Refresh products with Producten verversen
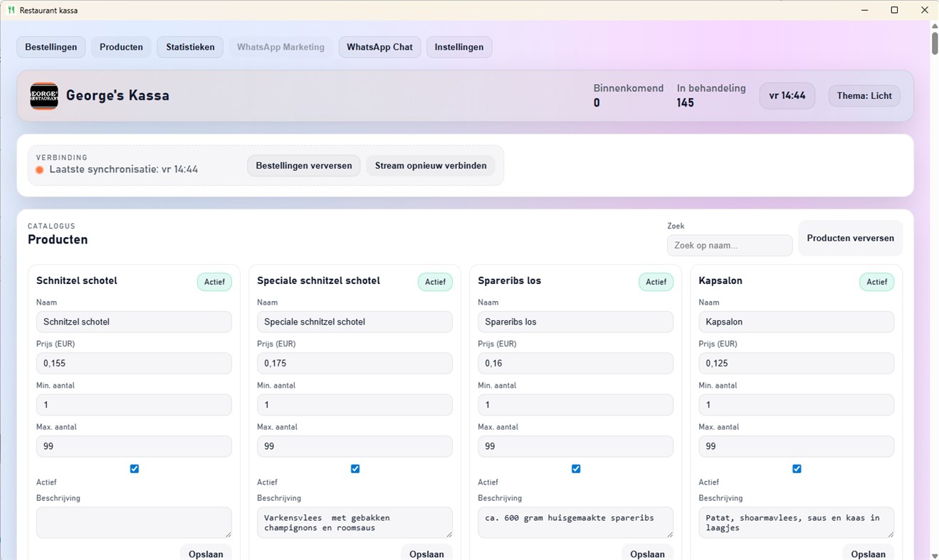Viewport: 939px width, 560px height. click(x=851, y=238)
